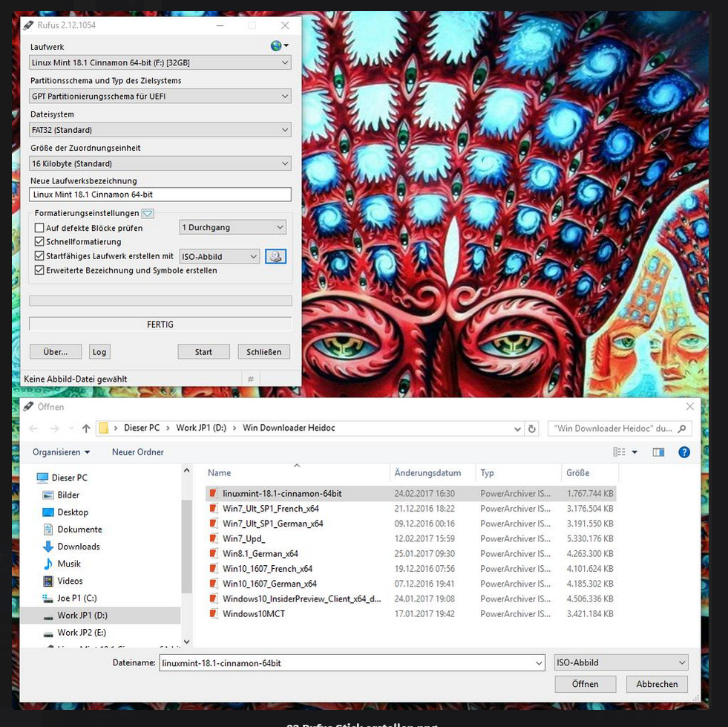This screenshot has width=728, height=727.
Task: Click the ISO image select disc icon in Rufus
Action: pos(276,256)
